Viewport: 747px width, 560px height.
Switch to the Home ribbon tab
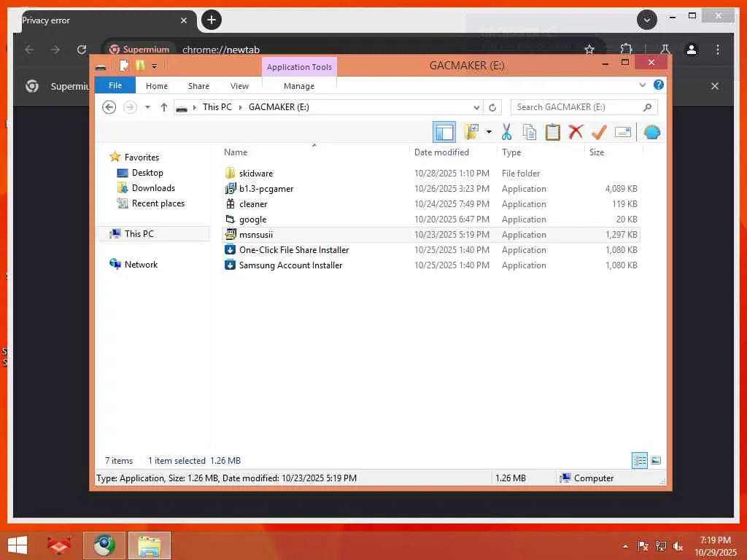point(157,86)
